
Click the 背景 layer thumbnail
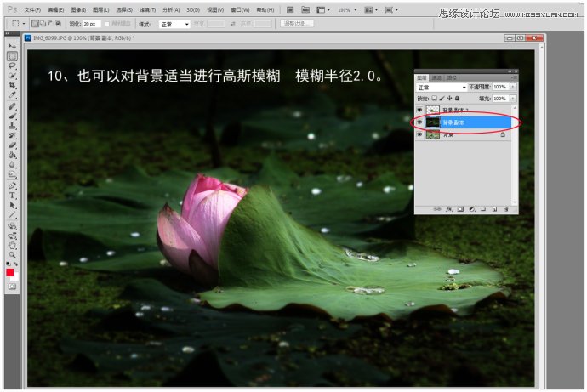pos(433,134)
